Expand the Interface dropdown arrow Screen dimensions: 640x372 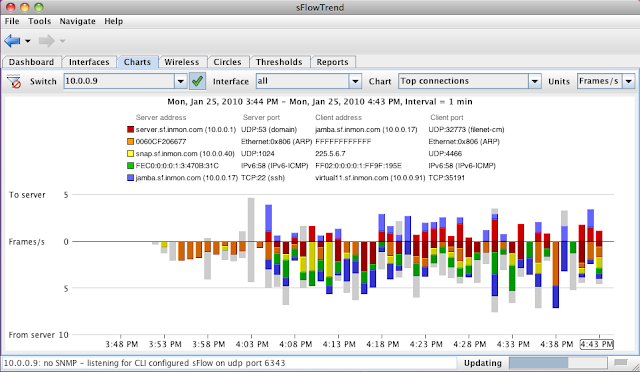tap(356, 81)
